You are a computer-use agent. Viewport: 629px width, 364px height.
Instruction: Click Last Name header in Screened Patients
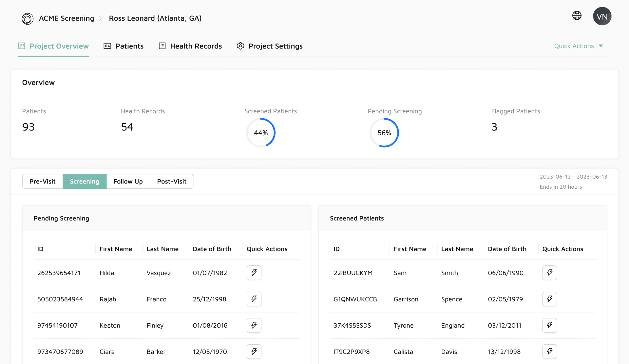point(457,249)
